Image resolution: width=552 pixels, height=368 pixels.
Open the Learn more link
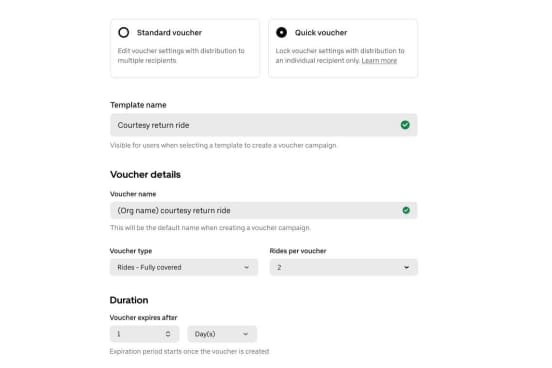[x=379, y=61]
